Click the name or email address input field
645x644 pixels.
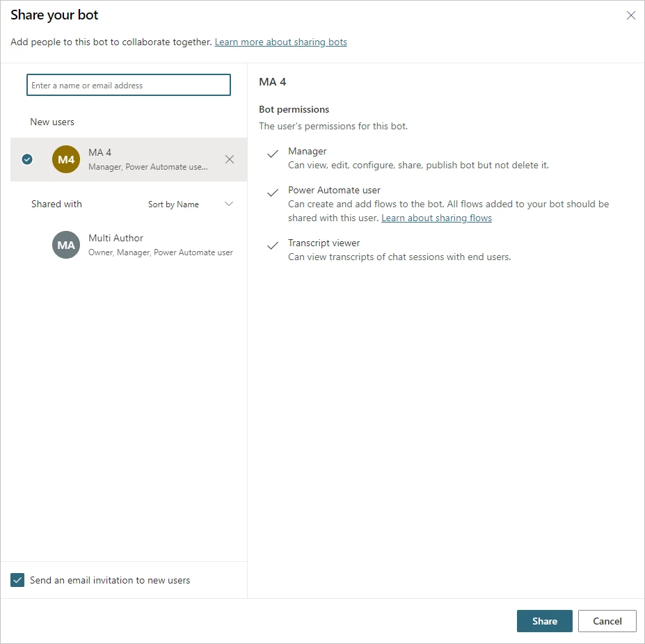(128, 84)
